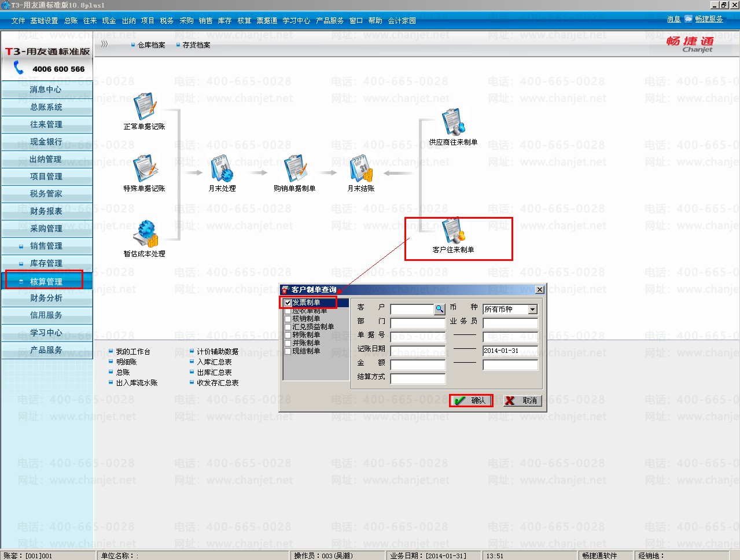Click the 畅捷服务 chat icon
Screen dimensions: 740x560
(x=688, y=19)
